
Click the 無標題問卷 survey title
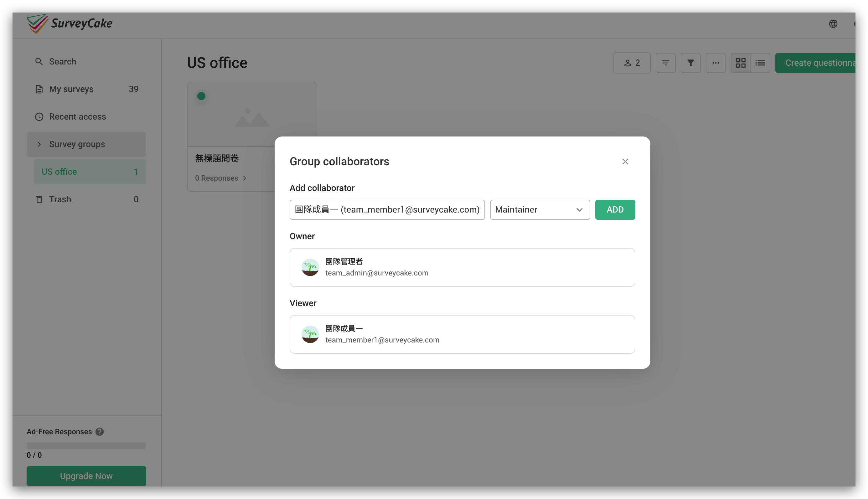(x=217, y=159)
